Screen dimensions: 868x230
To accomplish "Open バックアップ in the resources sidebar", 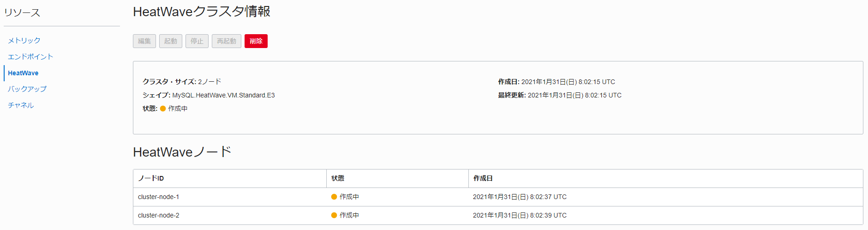I will (x=27, y=89).
